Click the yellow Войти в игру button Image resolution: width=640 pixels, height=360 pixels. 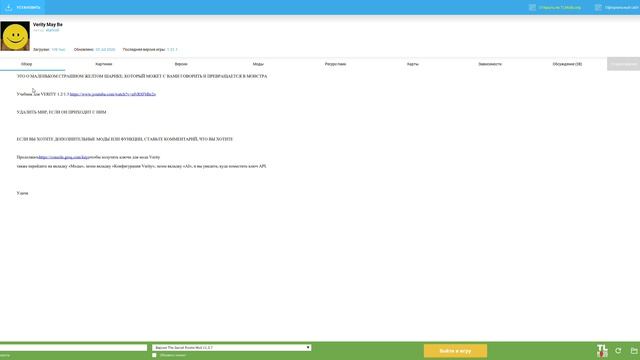(455, 351)
